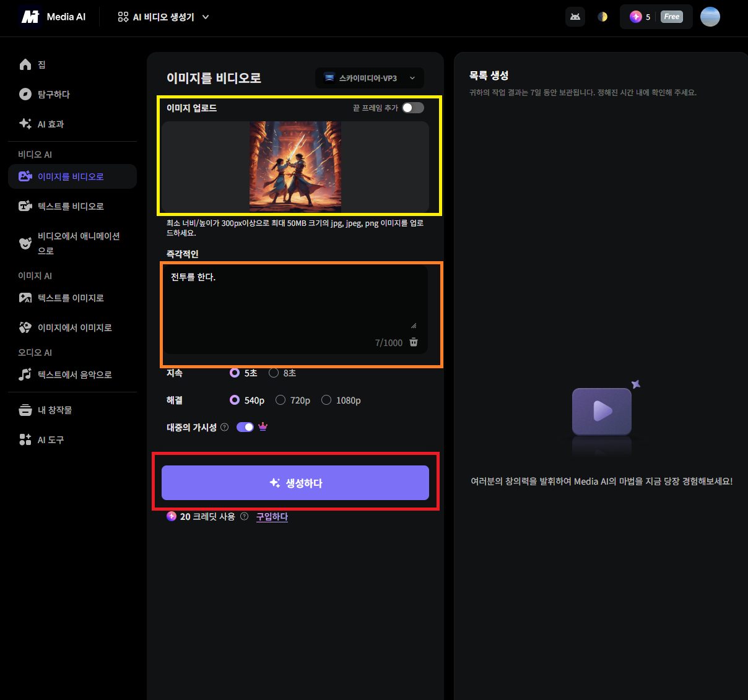Select 8초 duration radio button

tap(274, 373)
